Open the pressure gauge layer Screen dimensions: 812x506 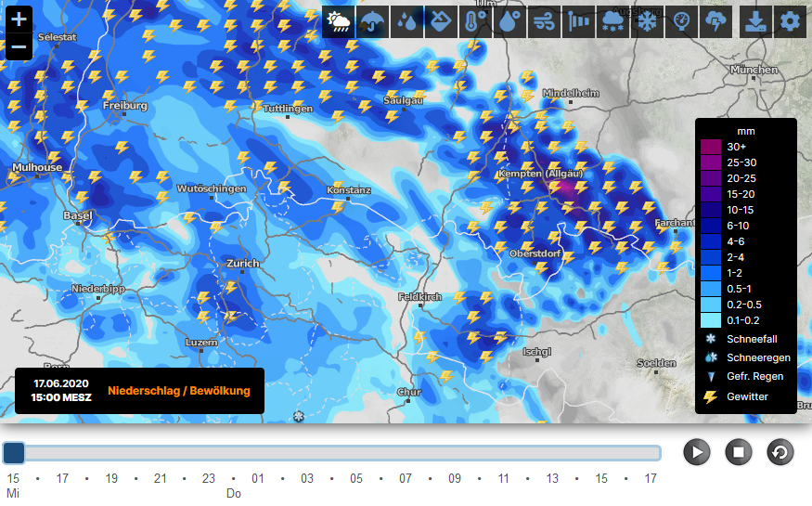(681, 21)
